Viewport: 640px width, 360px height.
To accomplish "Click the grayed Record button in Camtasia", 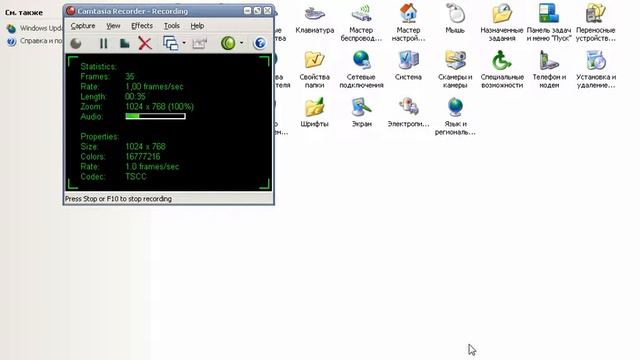I will point(76,43).
